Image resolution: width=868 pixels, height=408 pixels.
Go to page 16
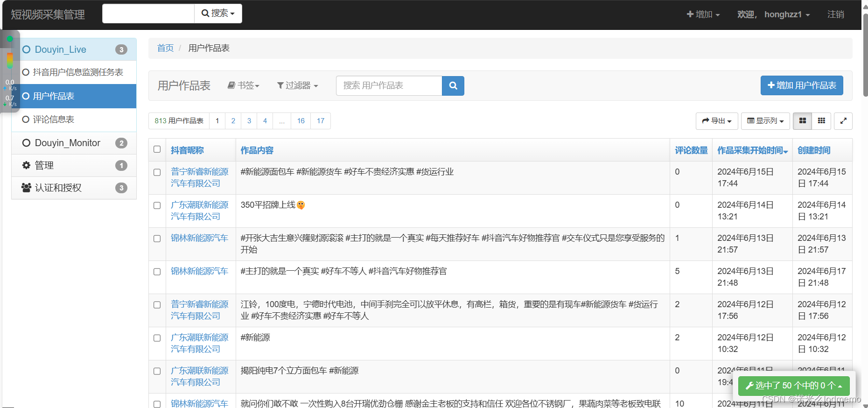point(301,121)
